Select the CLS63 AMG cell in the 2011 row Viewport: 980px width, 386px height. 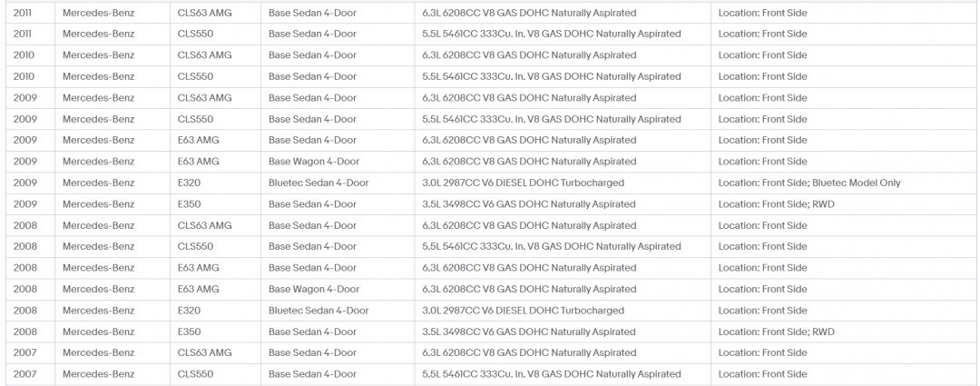pos(204,13)
